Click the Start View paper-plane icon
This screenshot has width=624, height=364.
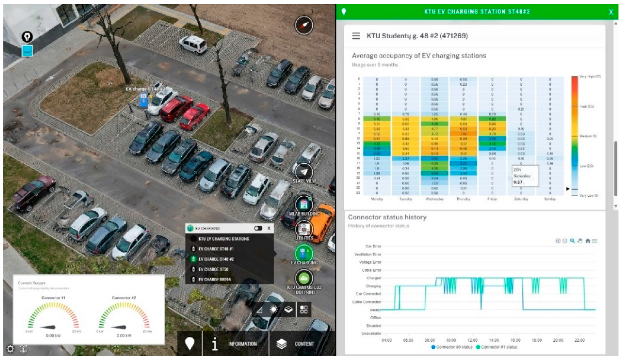click(x=303, y=172)
